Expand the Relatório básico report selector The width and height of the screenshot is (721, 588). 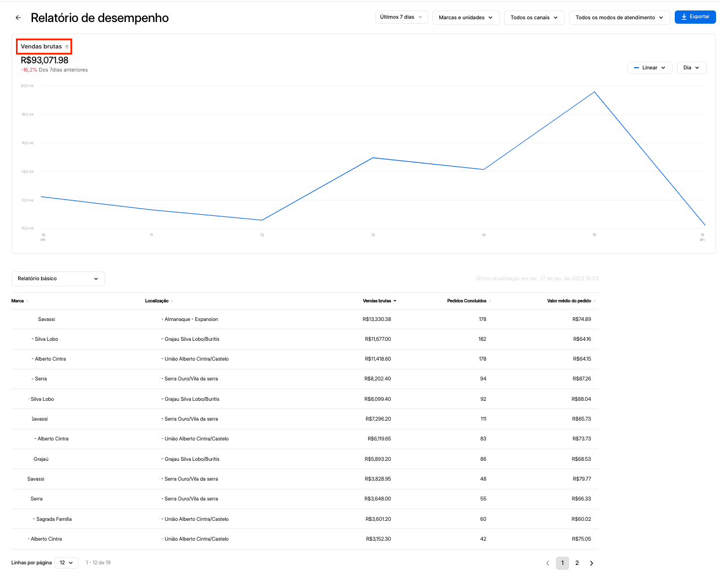click(x=58, y=279)
